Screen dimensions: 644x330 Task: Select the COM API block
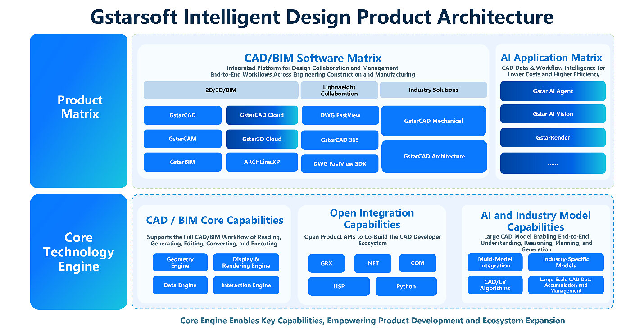coord(418,263)
